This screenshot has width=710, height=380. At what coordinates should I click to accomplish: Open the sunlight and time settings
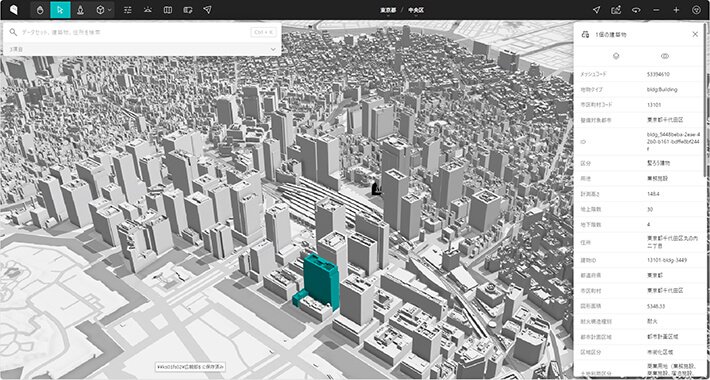tap(148, 10)
